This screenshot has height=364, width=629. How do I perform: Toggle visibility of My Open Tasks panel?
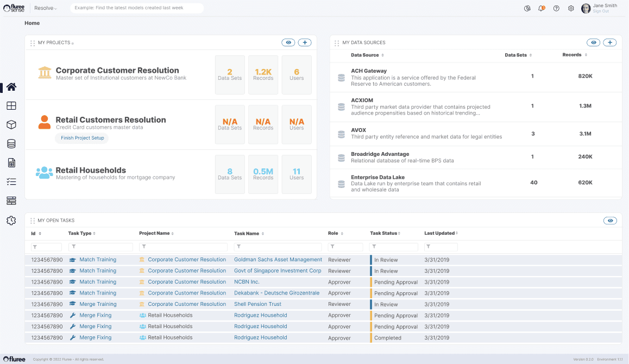pos(610,221)
